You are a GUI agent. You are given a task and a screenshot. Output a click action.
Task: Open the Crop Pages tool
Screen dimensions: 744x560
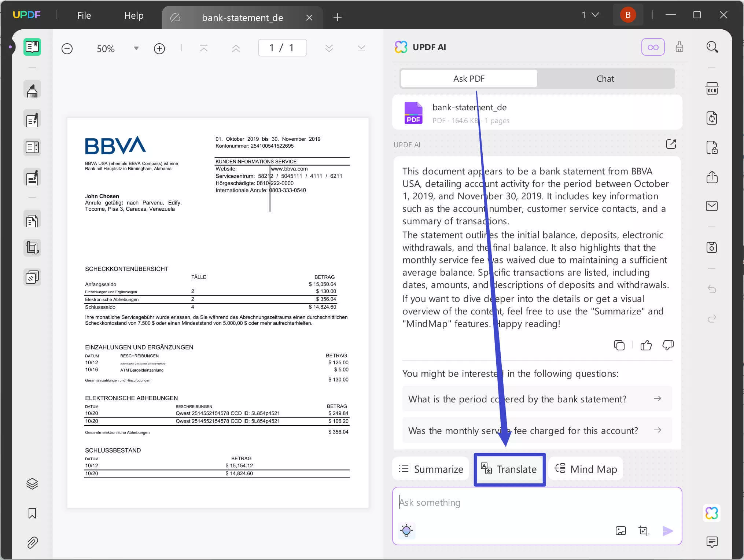click(x=32, y=248)
